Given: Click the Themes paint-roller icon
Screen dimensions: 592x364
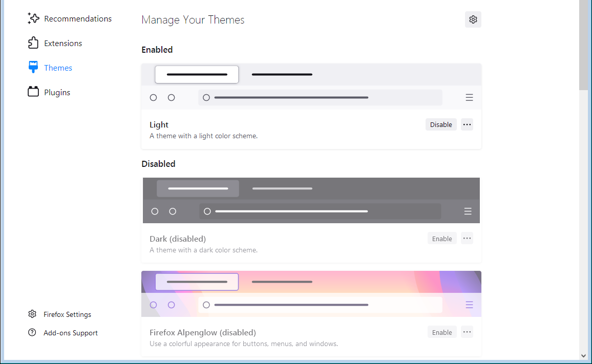Looking at the screenshot, I should pos(32,67).
